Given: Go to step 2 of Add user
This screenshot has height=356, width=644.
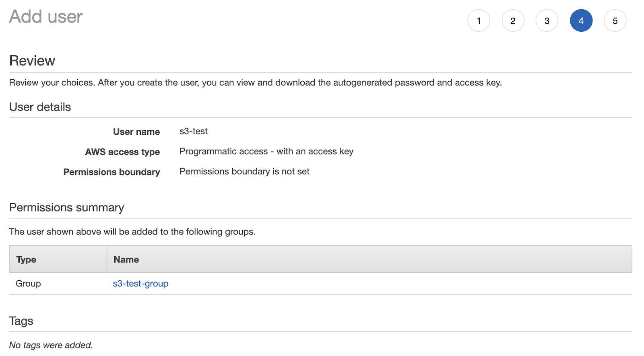Looking at the screenshot, I should [513, 21].
